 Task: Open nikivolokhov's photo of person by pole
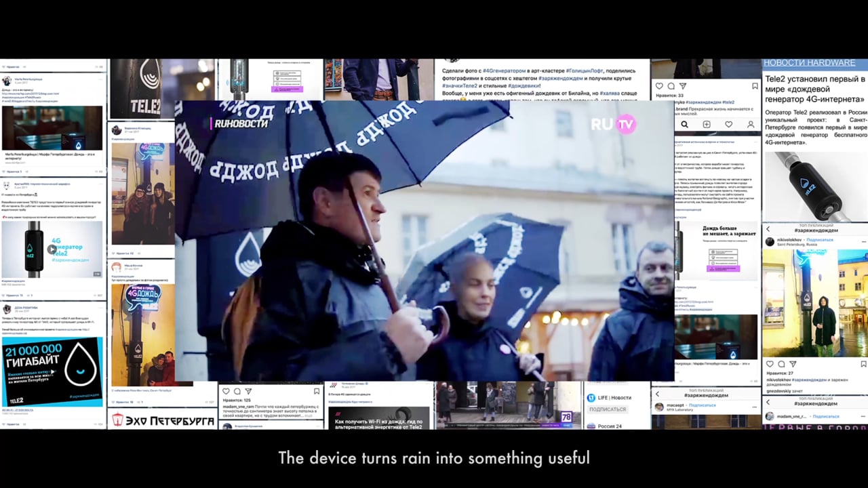(x=816, y=303)
